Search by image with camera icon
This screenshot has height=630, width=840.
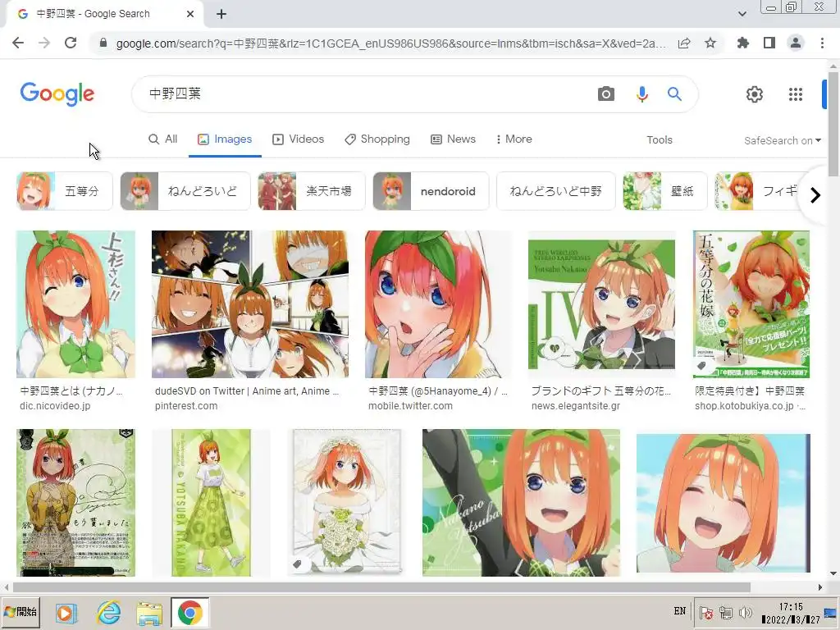606,94
